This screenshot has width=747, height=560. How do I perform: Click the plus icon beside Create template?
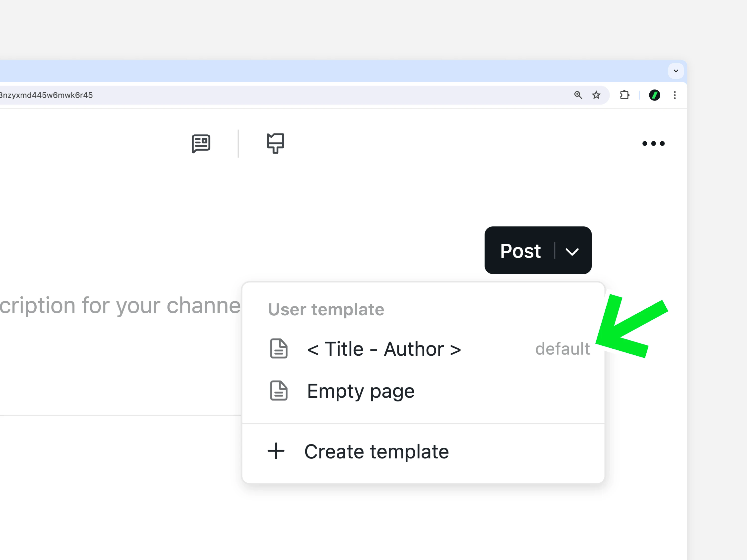[x=276, y=451]
